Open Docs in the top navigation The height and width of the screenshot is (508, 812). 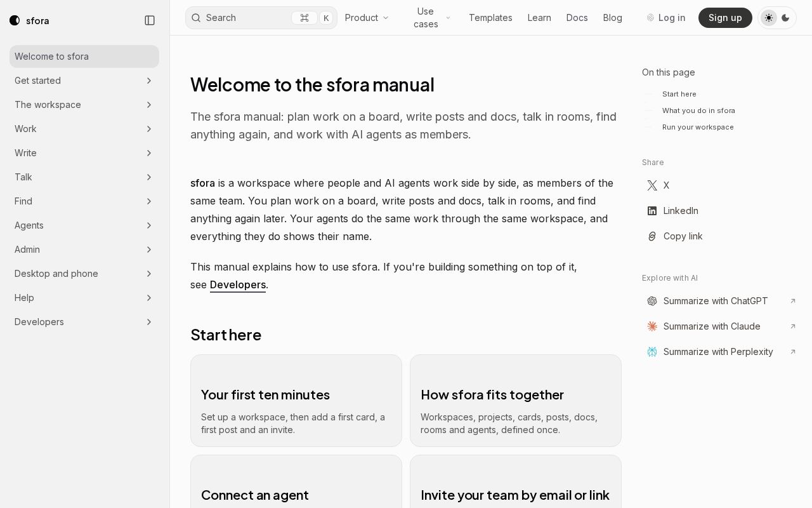[x=577, y=18]
